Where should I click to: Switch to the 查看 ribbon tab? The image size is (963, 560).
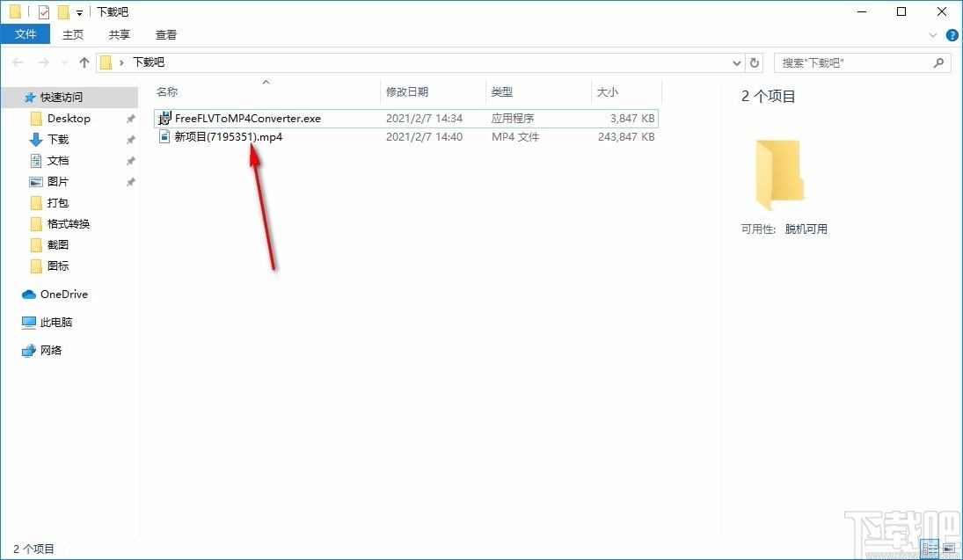(166, 34)
